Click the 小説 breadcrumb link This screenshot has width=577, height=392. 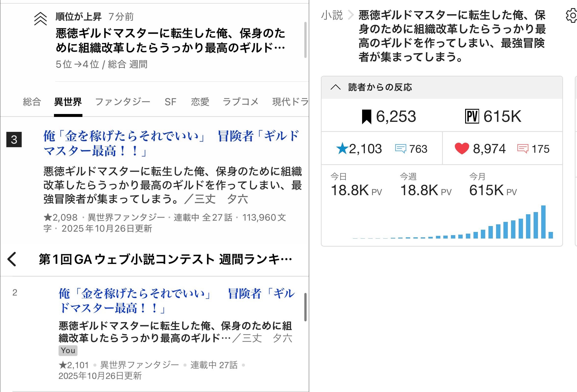tap(332, 15)
